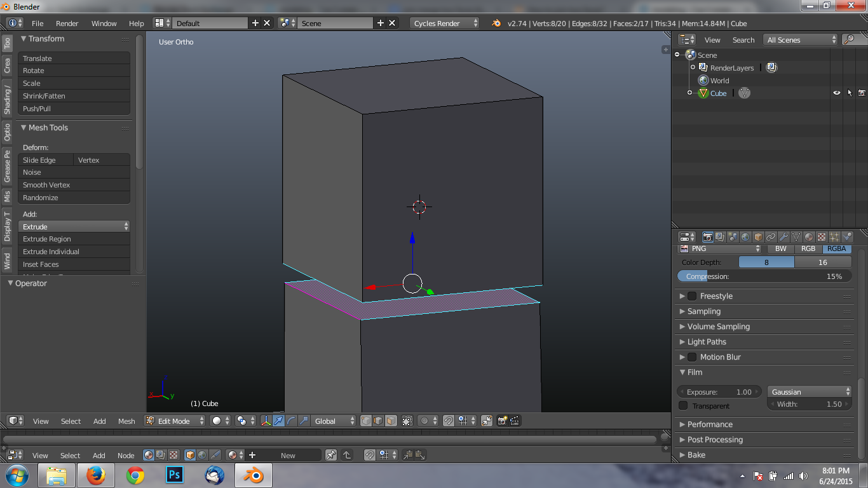Open Chrome from the Windows taskbar
Screen dimensions: 868x488
point(135,475)
